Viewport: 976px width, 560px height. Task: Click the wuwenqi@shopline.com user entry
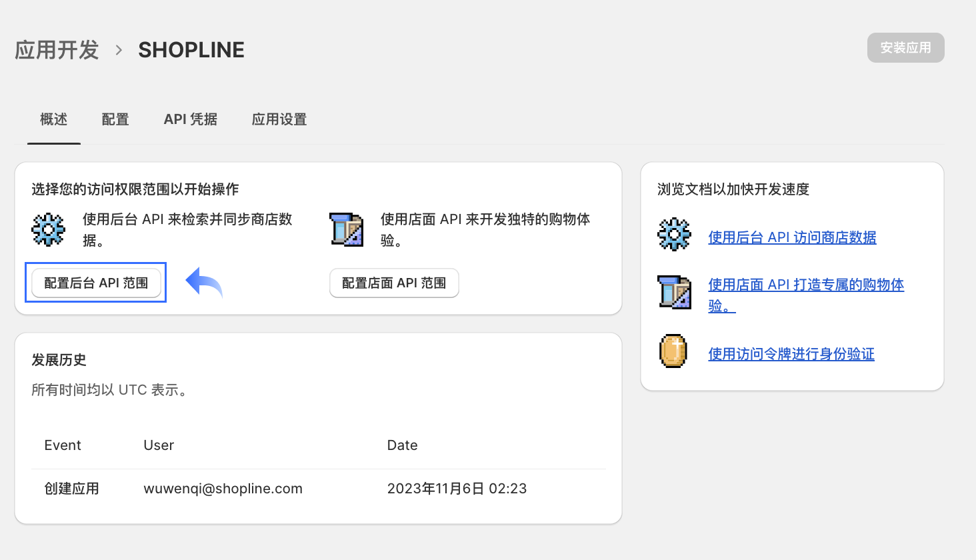223,488
